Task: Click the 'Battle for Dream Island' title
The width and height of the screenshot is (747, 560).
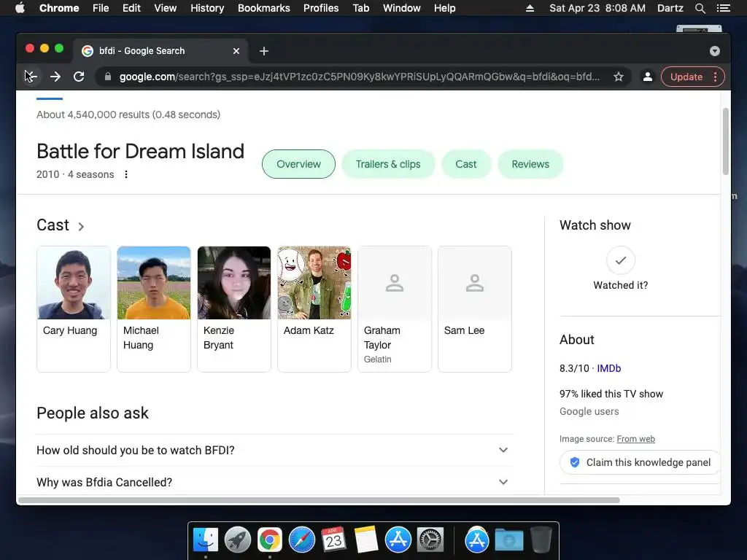Action: [141, 152]
